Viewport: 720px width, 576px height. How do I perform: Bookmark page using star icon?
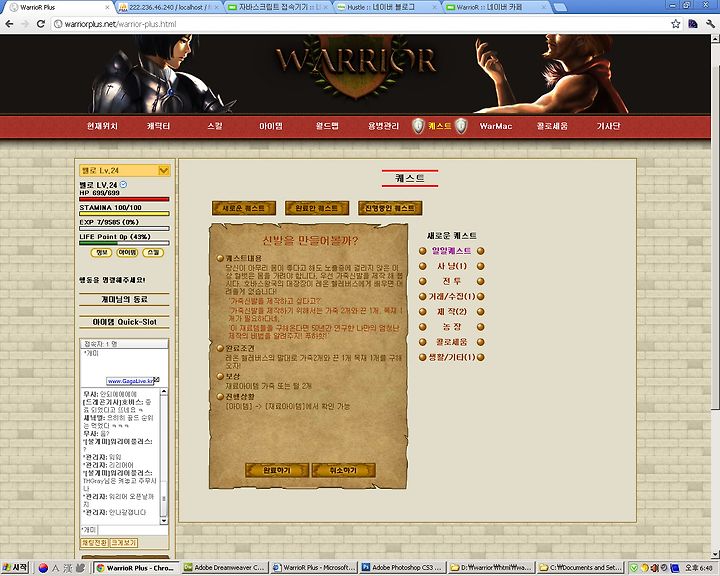coord(675,24)
